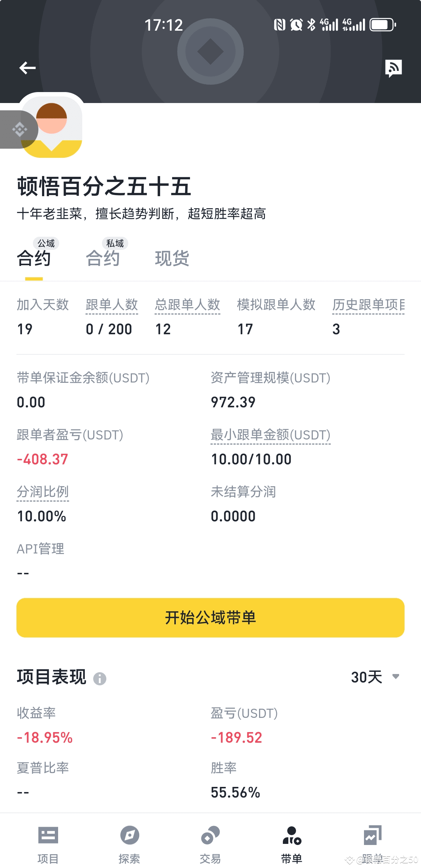Tap the 分润比例 underlined label

(x=43, y=492)
